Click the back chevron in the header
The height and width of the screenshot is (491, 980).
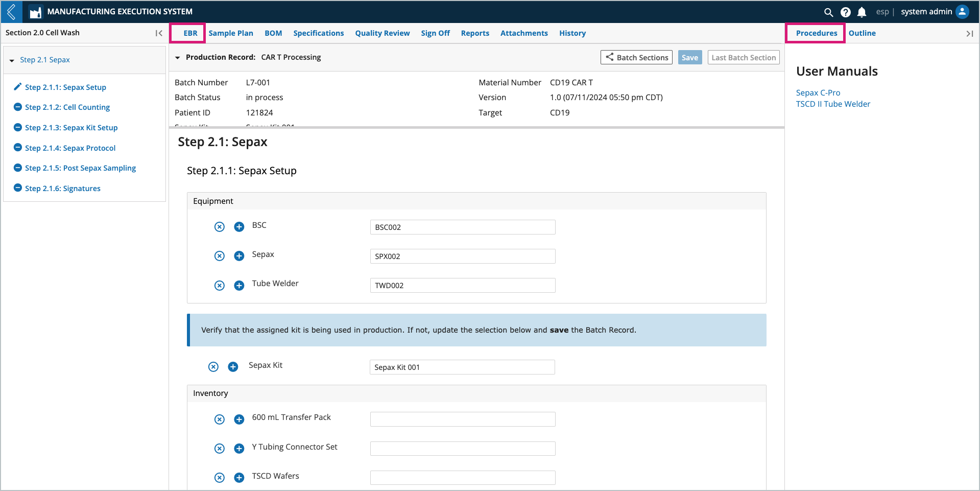(11, 12)
